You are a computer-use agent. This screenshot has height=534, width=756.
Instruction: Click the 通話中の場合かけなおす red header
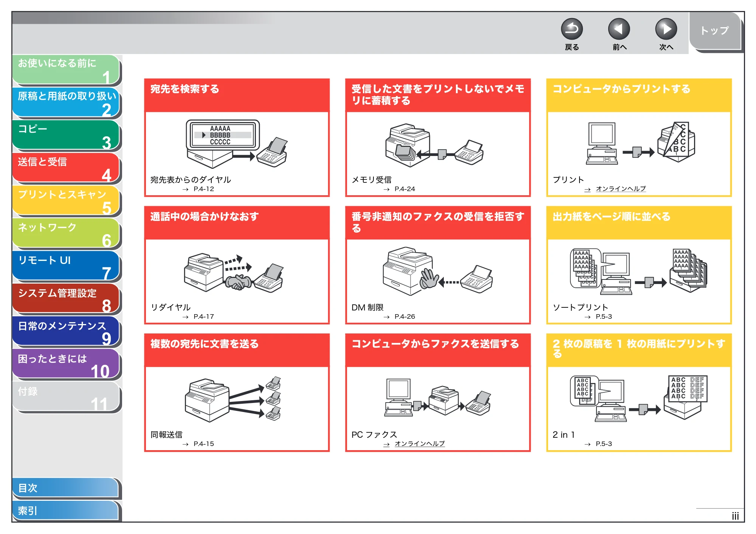point(237,223)
